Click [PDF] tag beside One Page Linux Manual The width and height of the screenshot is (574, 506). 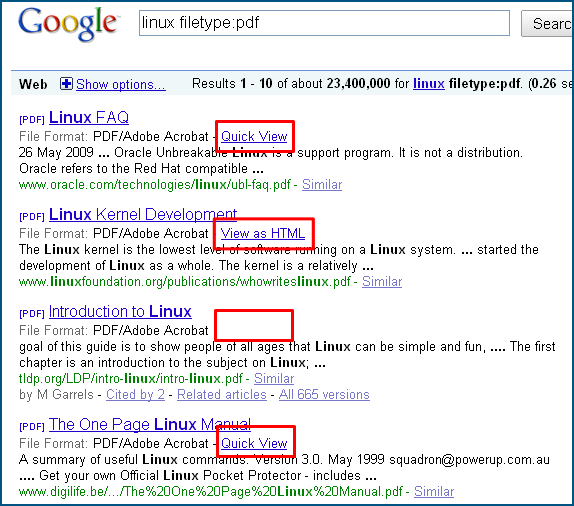click(32, 427)
